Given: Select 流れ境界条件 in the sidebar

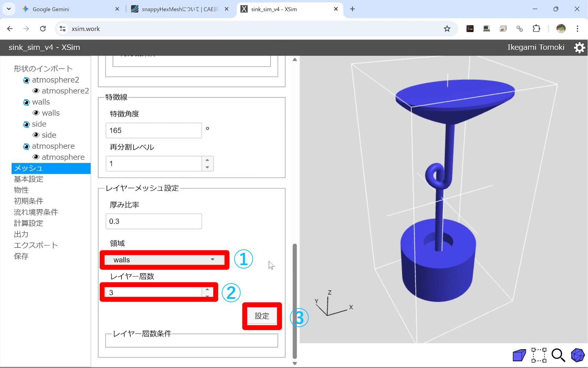Looking at the screenshot, I should (36, 212).
